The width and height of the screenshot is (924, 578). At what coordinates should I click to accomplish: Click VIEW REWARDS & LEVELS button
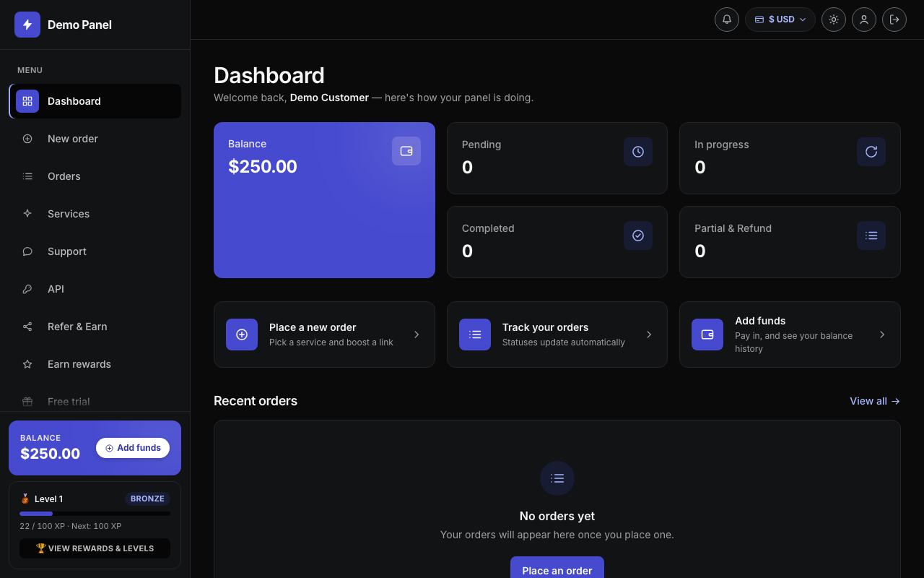coord(95,548)
